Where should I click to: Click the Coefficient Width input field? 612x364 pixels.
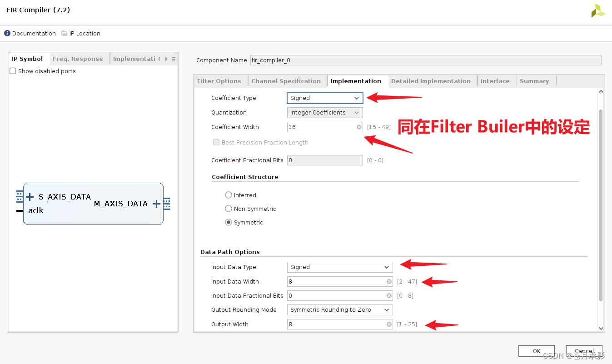pos(325,127)
